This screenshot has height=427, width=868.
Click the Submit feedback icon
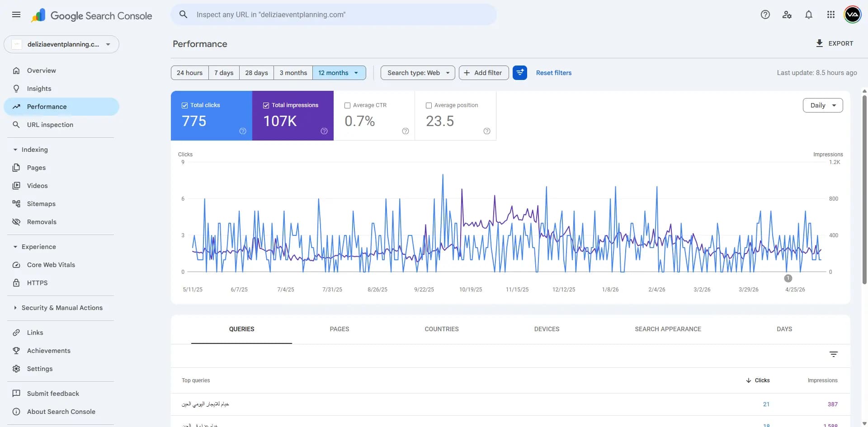tap(16, 394)
